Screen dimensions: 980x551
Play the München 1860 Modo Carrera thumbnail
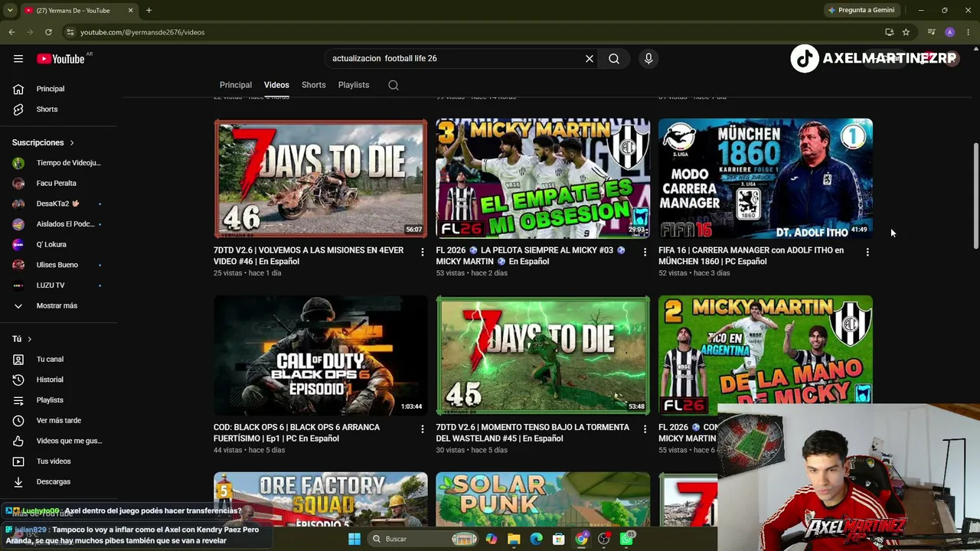766,178
